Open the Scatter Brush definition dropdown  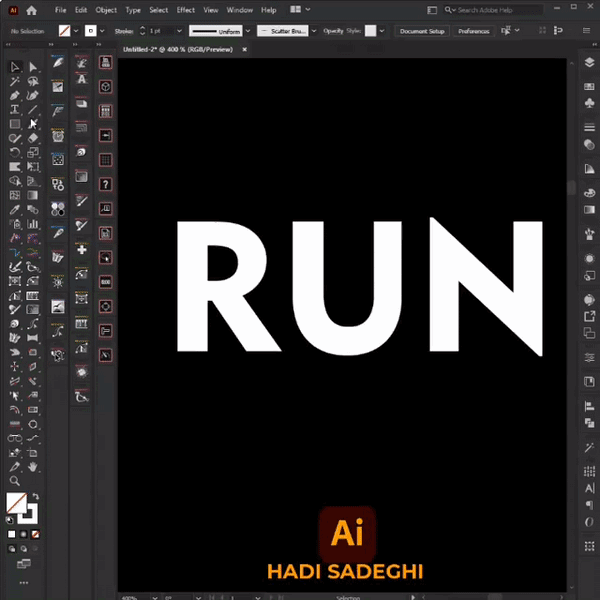(312, 31)
